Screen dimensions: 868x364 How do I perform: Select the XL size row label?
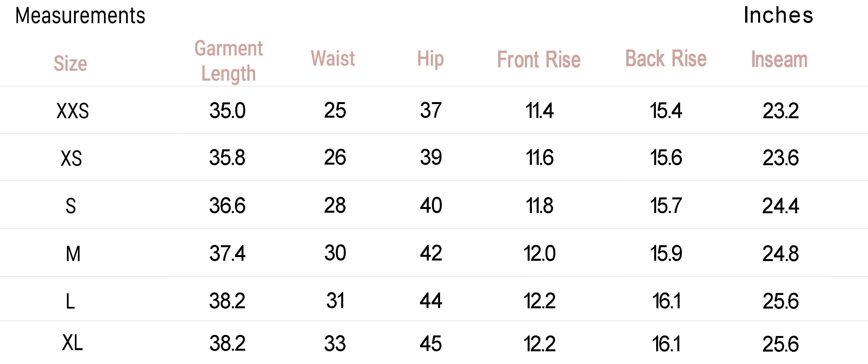coord(72,343)
